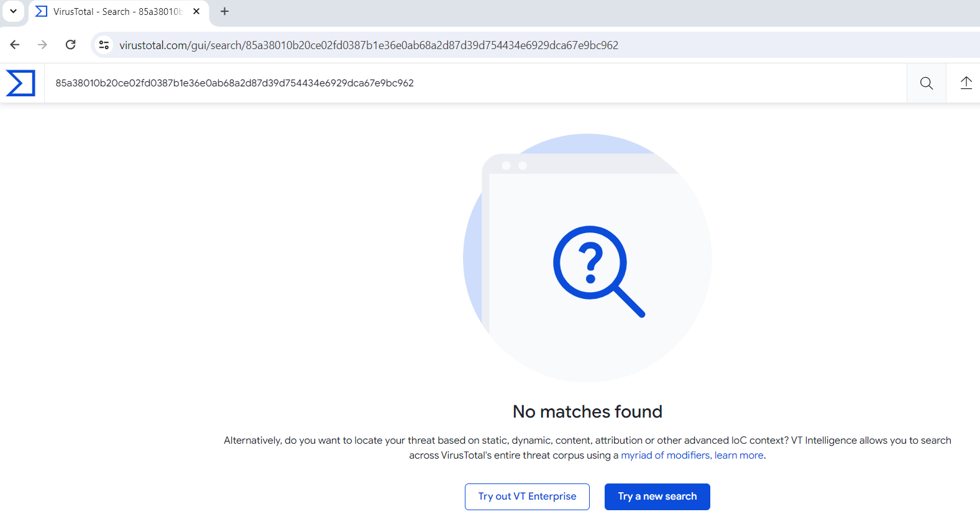Click the VT Intelligence description paragraph

pos(587,441)
